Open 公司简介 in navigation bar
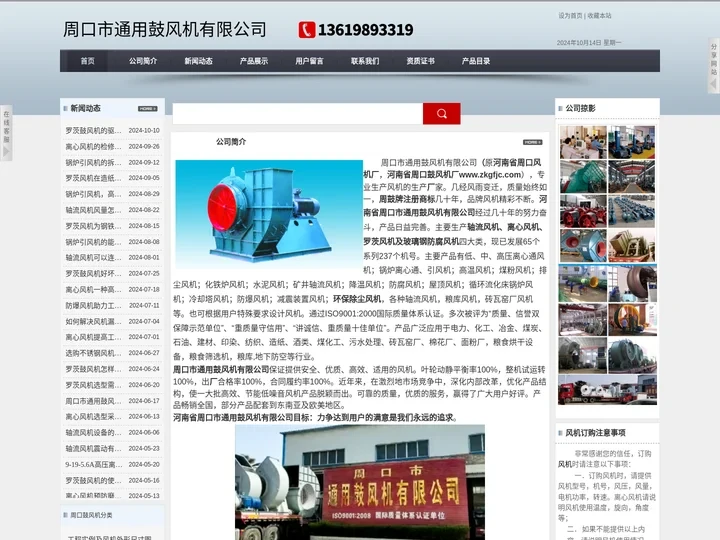720x540 pixels. (143, 61)
